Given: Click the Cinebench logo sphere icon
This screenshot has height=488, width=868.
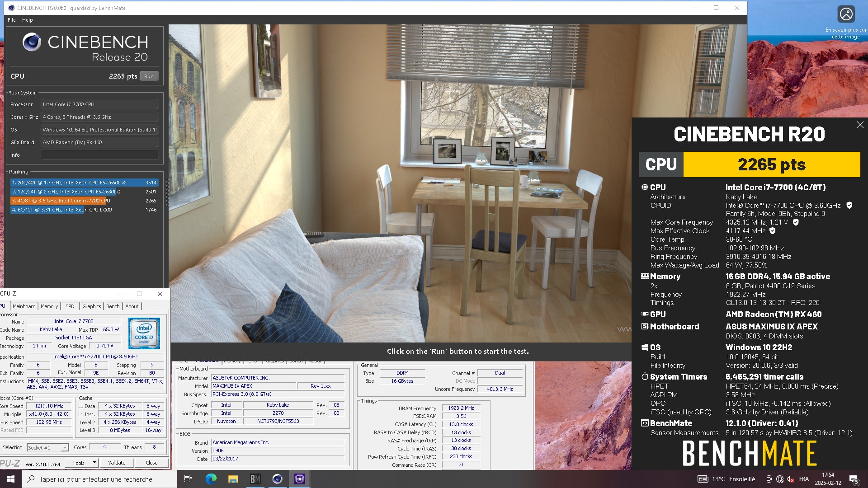Looking at the screenshot, I should tap(32, 42).
